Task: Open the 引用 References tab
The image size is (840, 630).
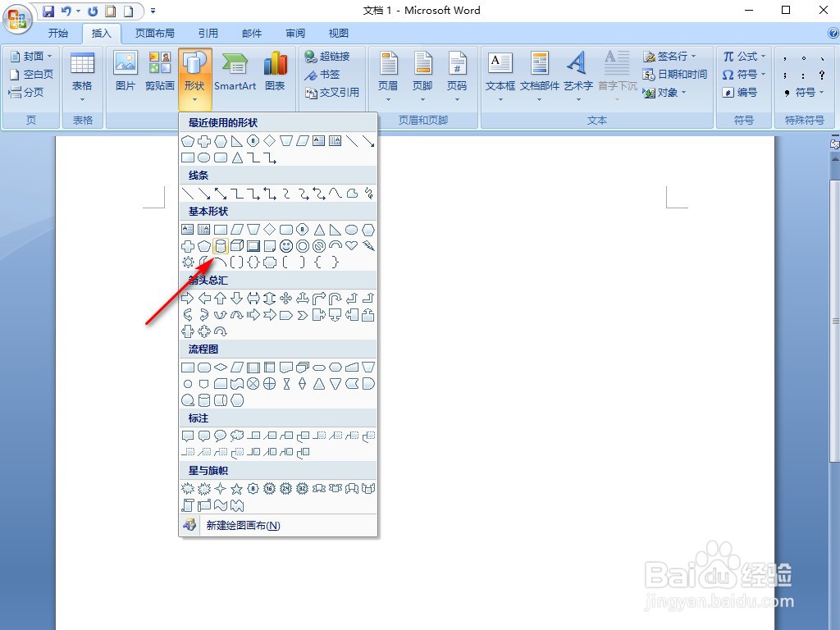Action: (x=208, y=33)
